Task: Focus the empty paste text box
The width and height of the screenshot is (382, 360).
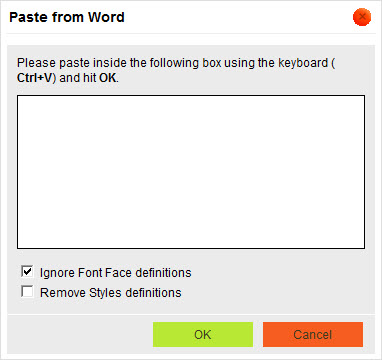Action: (x=191, y=172)
